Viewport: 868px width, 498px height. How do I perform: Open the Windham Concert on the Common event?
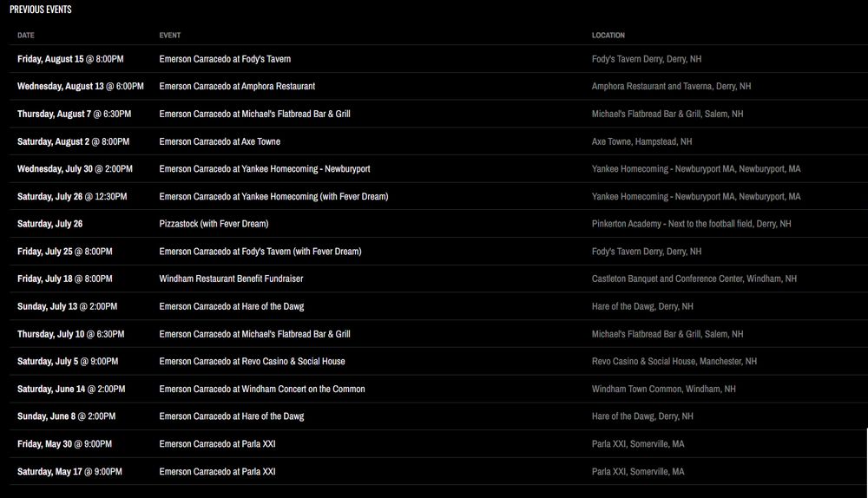(262, 389)
